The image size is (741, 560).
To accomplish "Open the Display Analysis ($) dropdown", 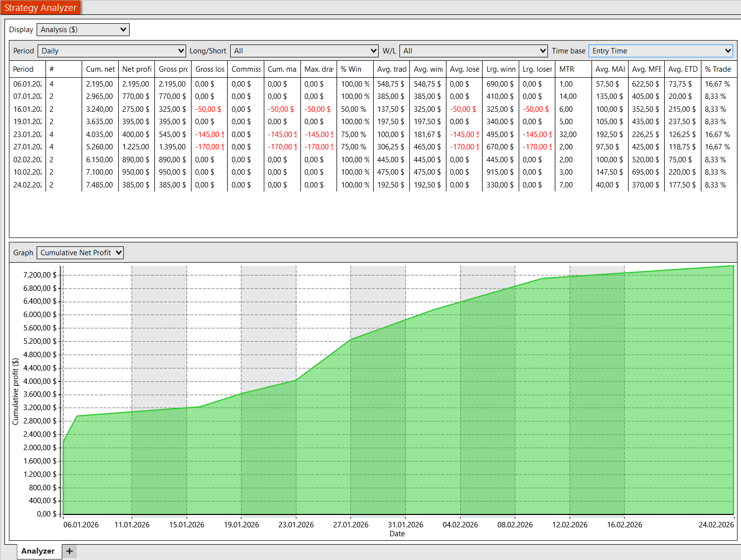I will click(83, 30).
